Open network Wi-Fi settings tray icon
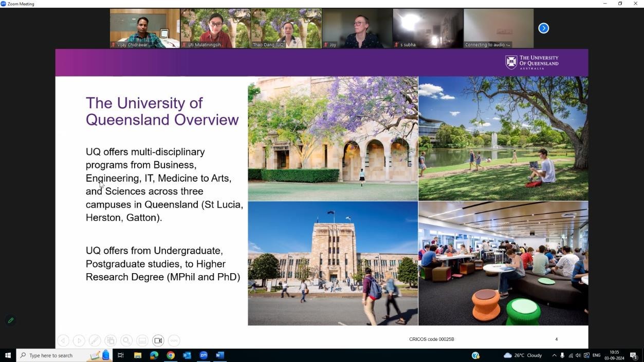 (x=571, y=355)
